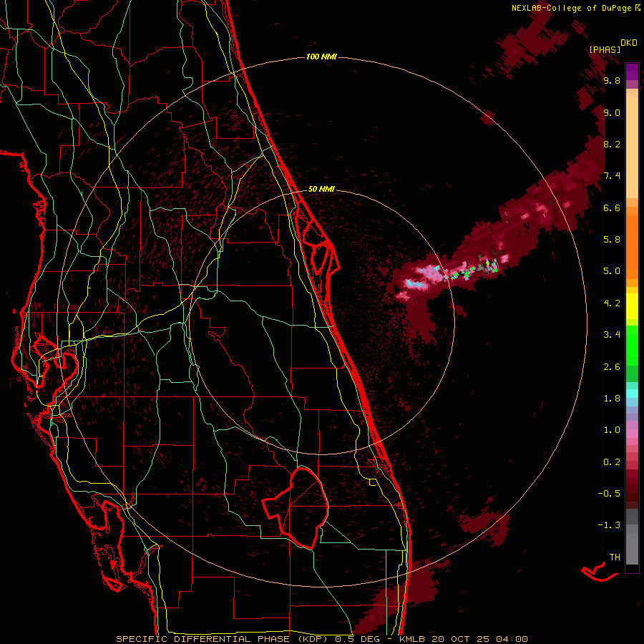The height and width of the screenshot is (644, 644).
Task: Click the 0.2 value on the color scale
Action: 612,462
